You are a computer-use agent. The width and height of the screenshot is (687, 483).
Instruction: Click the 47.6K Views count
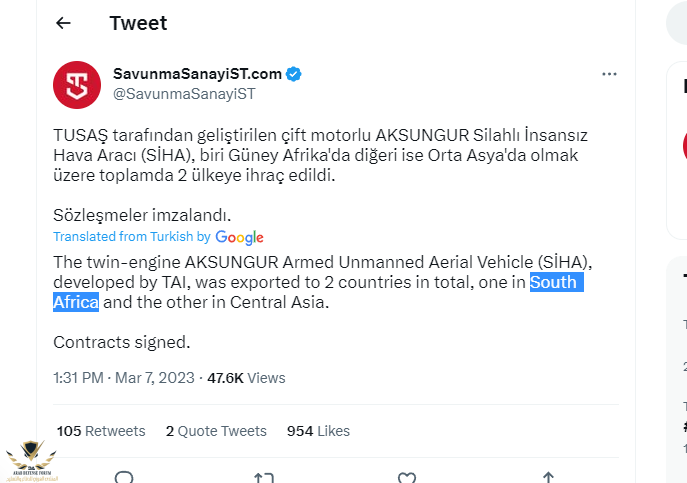pos(245,378)
